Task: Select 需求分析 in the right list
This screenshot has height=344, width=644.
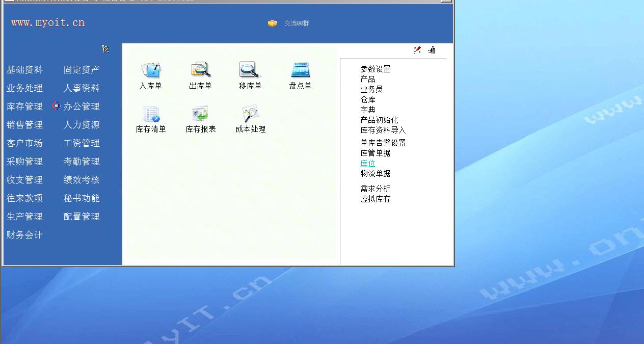Action: click(x=375, y=189)
